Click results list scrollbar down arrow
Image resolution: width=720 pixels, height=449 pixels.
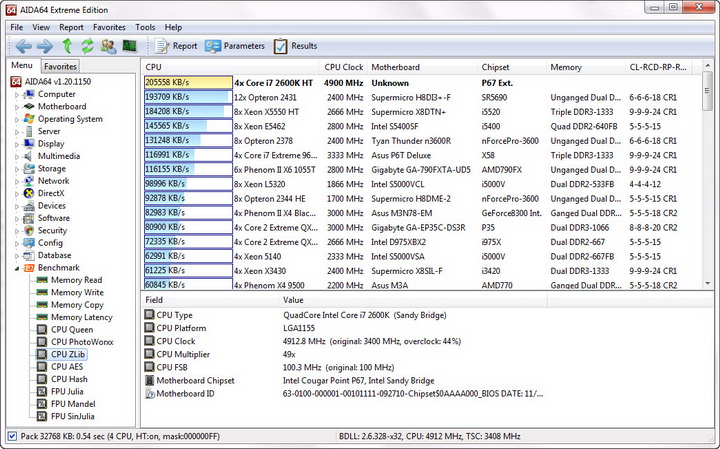[708, 283]
